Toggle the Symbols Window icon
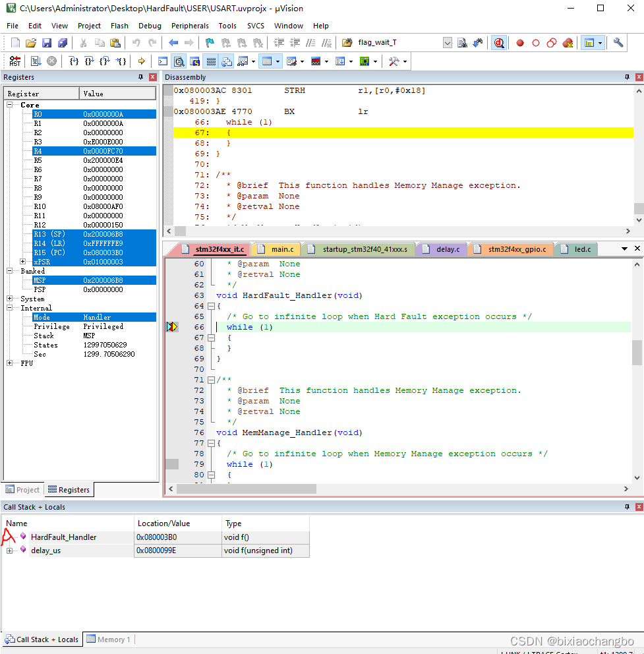 pyautogui.click(x=195, y=61)
